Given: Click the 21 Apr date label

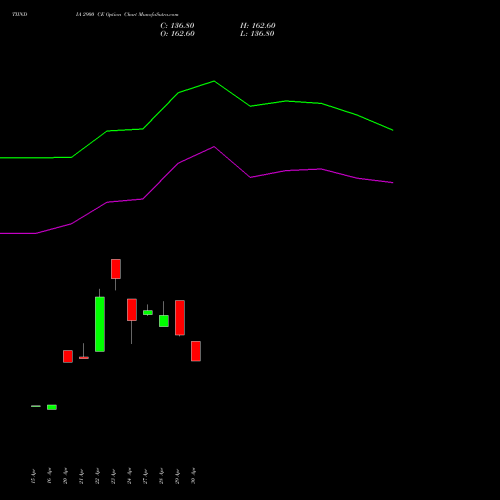Looking at the screenshot, I should (x=81, y=476).
